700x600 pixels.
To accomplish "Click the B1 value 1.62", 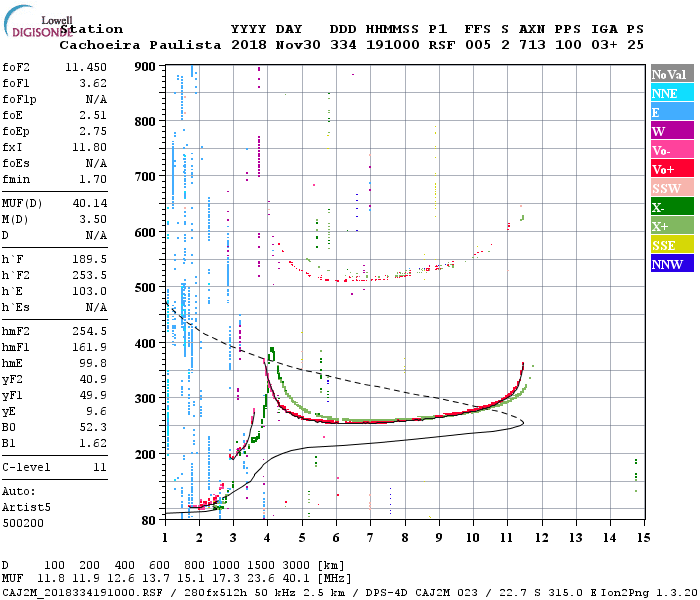I will [x=93, y=443].
